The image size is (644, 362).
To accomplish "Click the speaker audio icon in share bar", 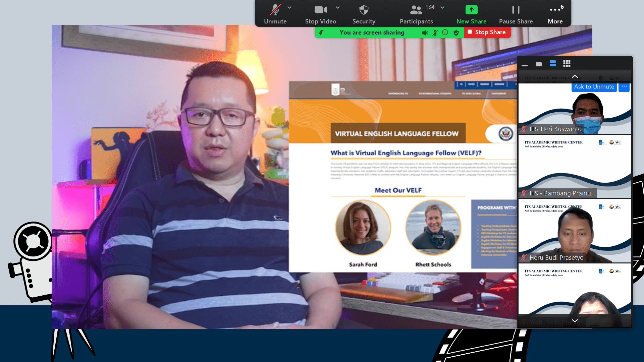I will click(425, 33).
